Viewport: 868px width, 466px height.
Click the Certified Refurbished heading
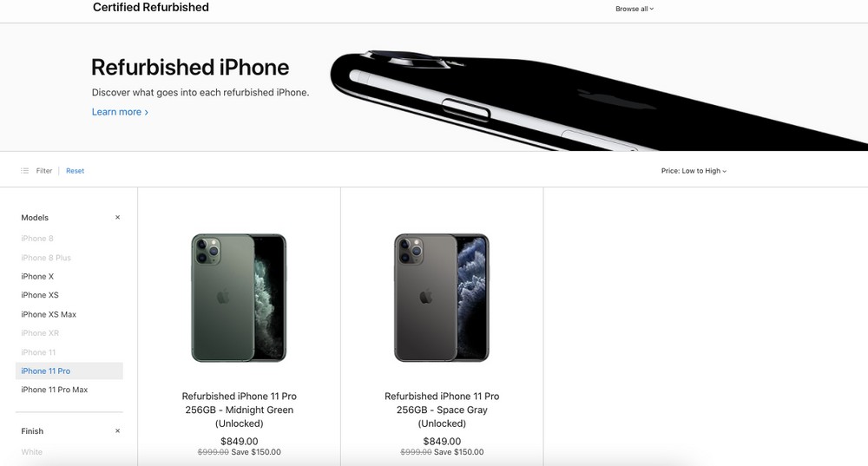point(151,7)
